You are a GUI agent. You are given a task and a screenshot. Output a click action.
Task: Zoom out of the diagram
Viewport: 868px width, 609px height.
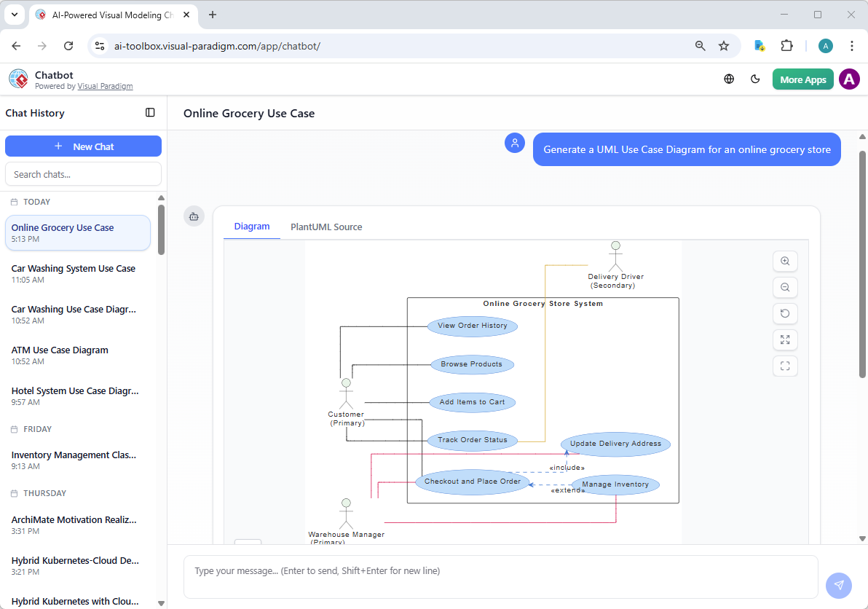785,287
